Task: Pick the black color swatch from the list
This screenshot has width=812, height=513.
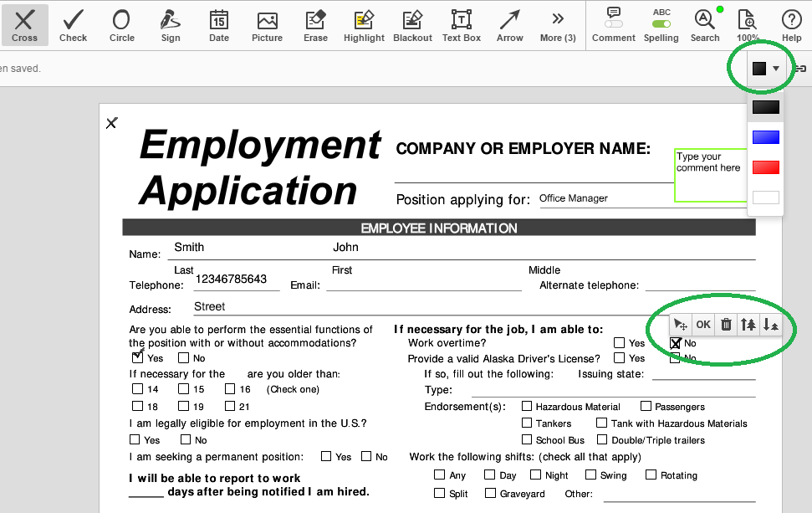Action: click(x=766, y=107)
